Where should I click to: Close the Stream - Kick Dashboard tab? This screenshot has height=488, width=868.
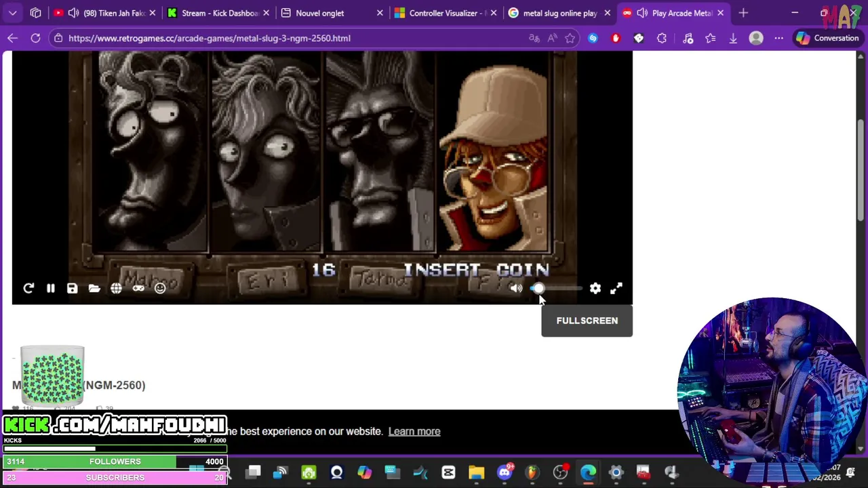tap(266, 13)
